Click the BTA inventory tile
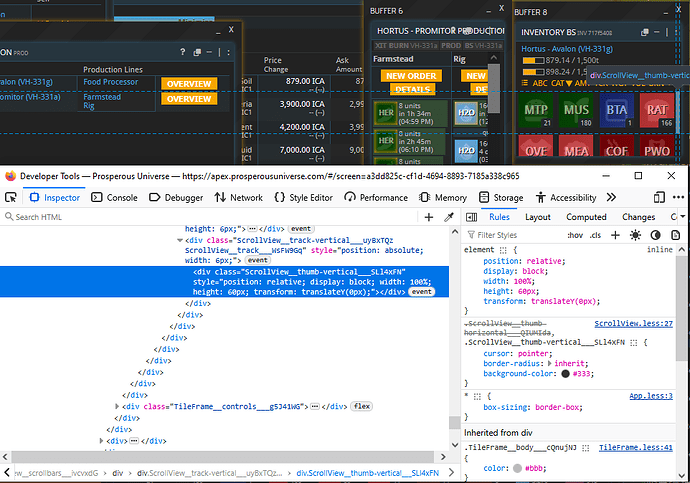The width and height of the screenshot is (690, 483). click(617, 110)
